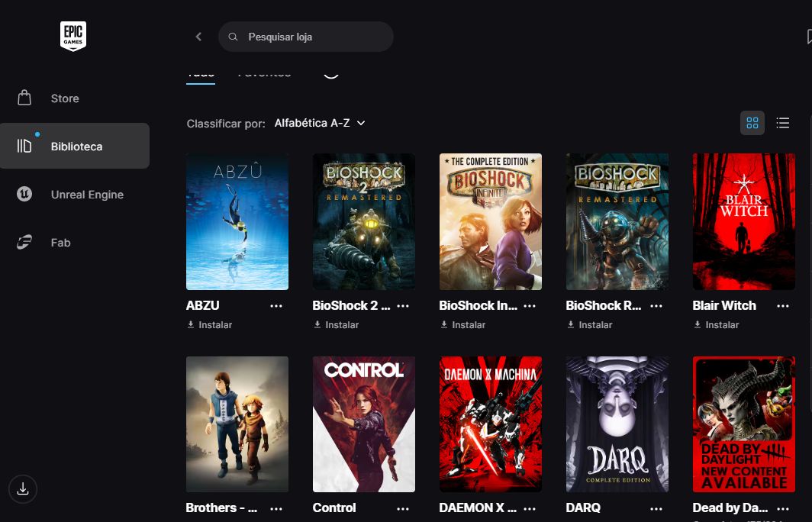Viewport: 812px width, 522px height.
Task: Click the search magnifier icon
Action: point(233,37)
